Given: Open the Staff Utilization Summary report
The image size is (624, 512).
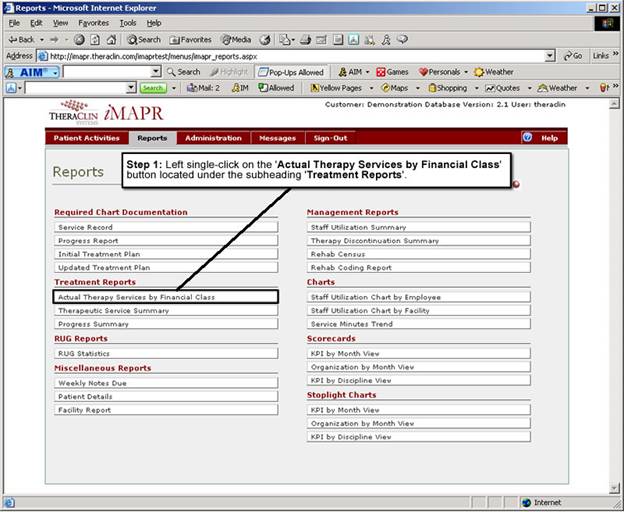Looking at the screenshot, I should pyautogui.click(x=418, y=227).
